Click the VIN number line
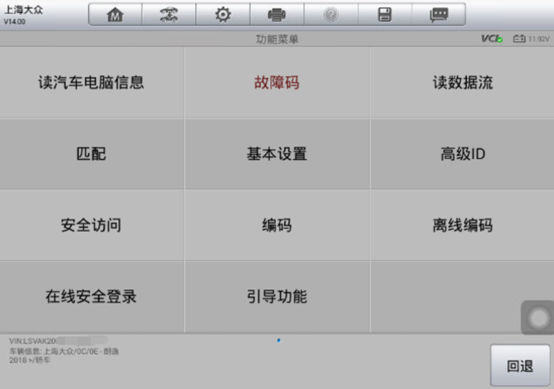 pyautogui.click(x=58, y=341)
